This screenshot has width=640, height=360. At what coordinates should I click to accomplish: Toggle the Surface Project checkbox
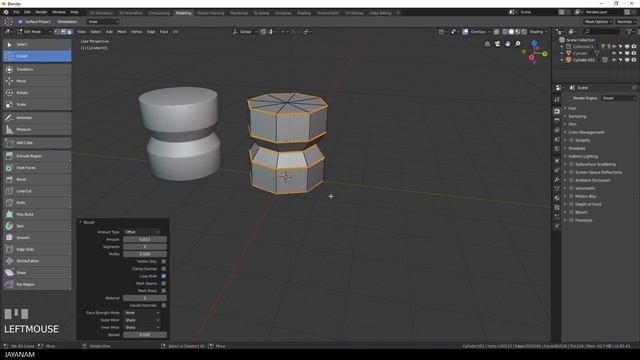(20, 22)
